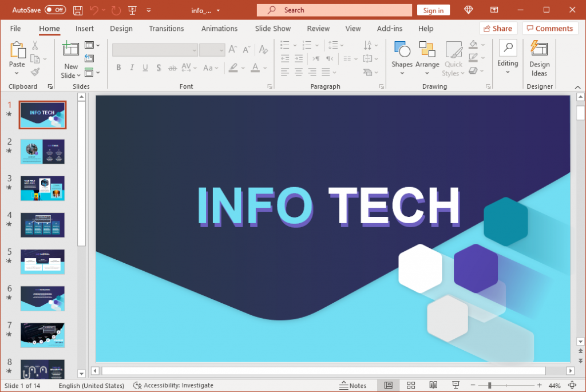Toggle bold formatting
Screen dimensions: 586x392
pyautogui.click(x=118, y=68)
